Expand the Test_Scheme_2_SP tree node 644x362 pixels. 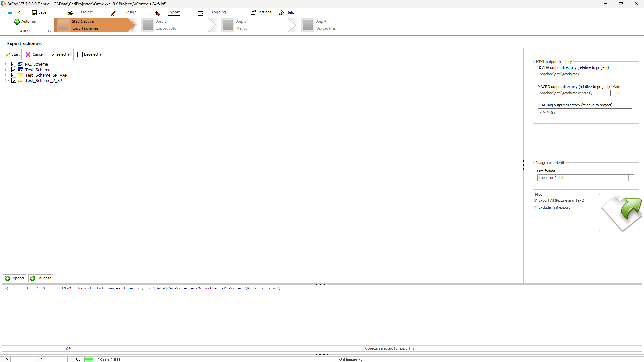coord(6,81)
